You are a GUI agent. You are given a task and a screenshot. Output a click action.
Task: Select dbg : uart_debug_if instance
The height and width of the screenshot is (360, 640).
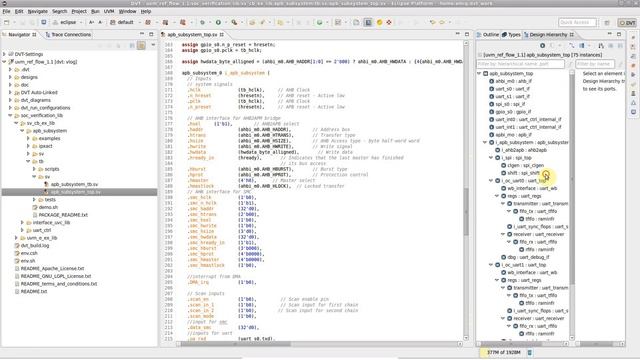528,258
